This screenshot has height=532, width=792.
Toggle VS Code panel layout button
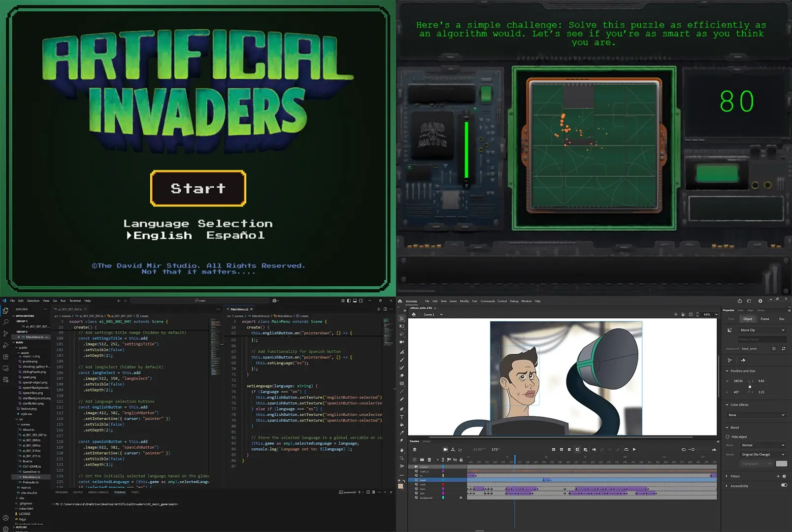(x=355, y=300)
